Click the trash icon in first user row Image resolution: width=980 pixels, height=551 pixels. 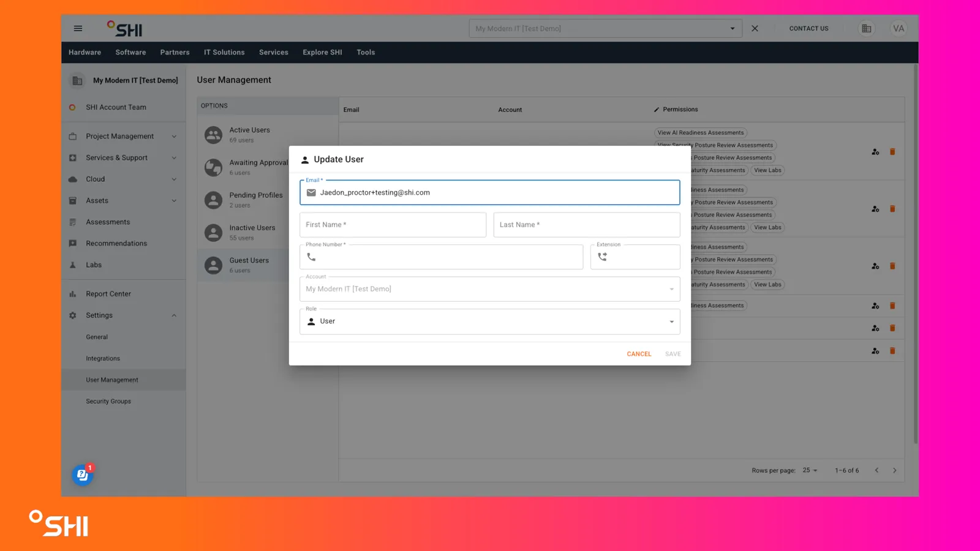click(892, 152)
